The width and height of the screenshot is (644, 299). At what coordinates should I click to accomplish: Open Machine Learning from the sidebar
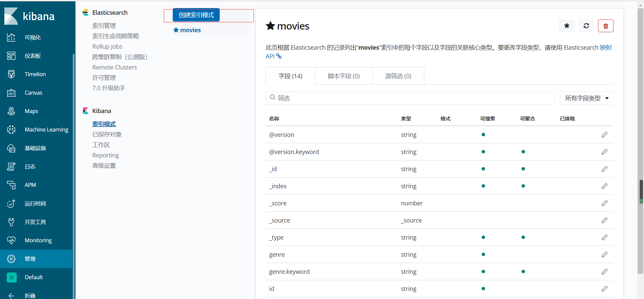click(x=46, y=130)
